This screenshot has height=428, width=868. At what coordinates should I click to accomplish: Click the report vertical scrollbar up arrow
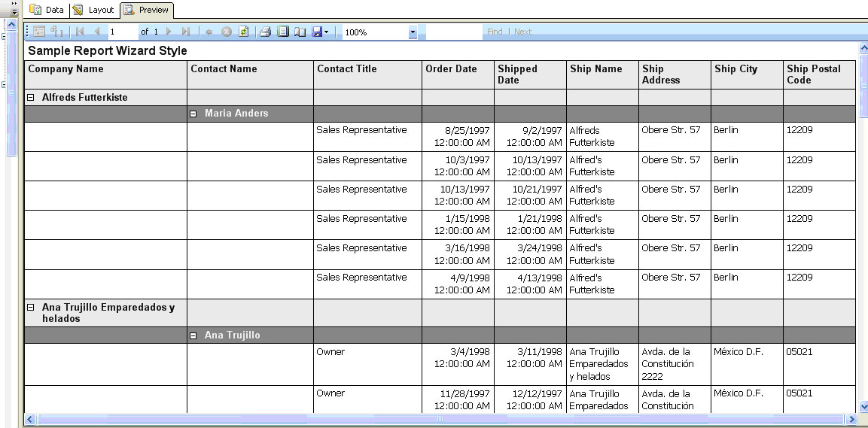click(863, 49)
